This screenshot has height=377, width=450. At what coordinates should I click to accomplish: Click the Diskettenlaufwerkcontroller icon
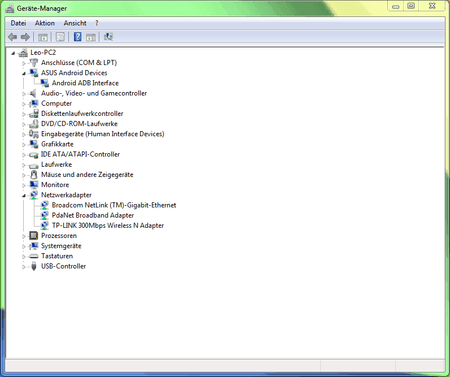[x=34, y=114]
